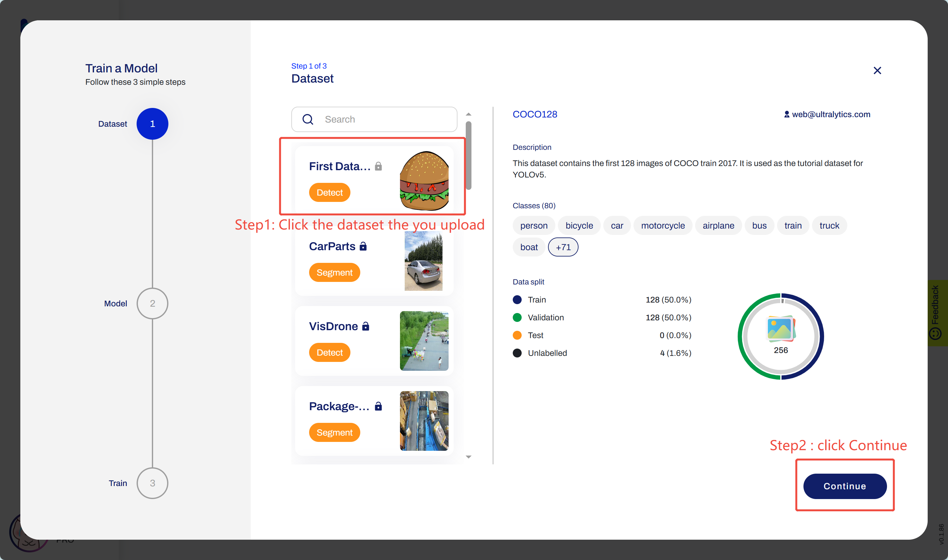Screen dimensions: 948x560
Task: Click the search magnifier icon
Action: 308,120
